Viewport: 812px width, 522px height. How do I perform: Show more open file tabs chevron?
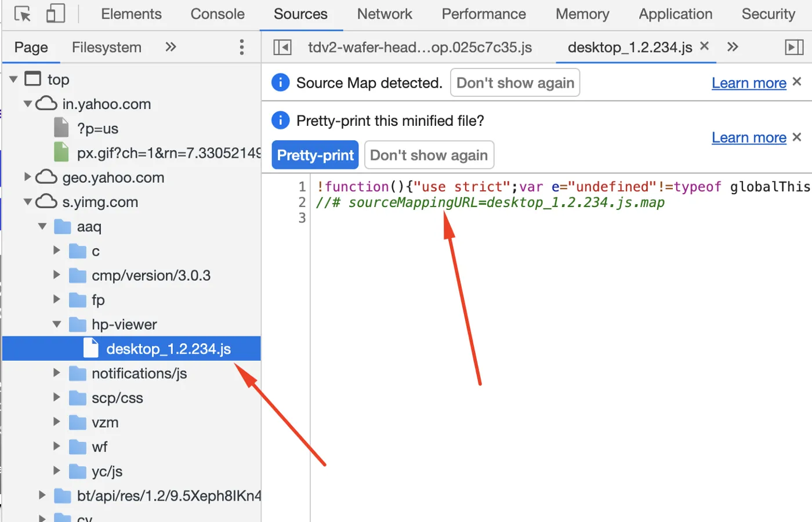733,47
